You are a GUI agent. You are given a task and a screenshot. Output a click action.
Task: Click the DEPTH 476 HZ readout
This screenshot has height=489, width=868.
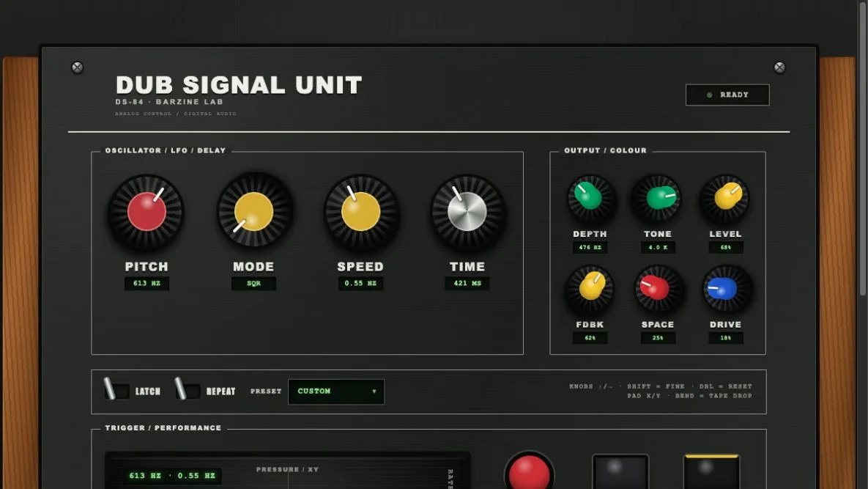[590, 248]
